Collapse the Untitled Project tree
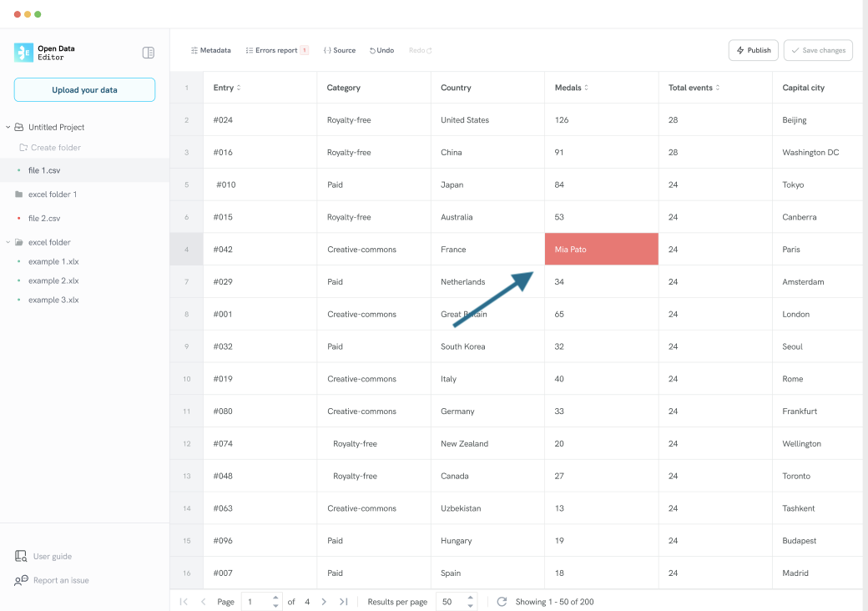This screenshot has height=611, width=868. 8,128
